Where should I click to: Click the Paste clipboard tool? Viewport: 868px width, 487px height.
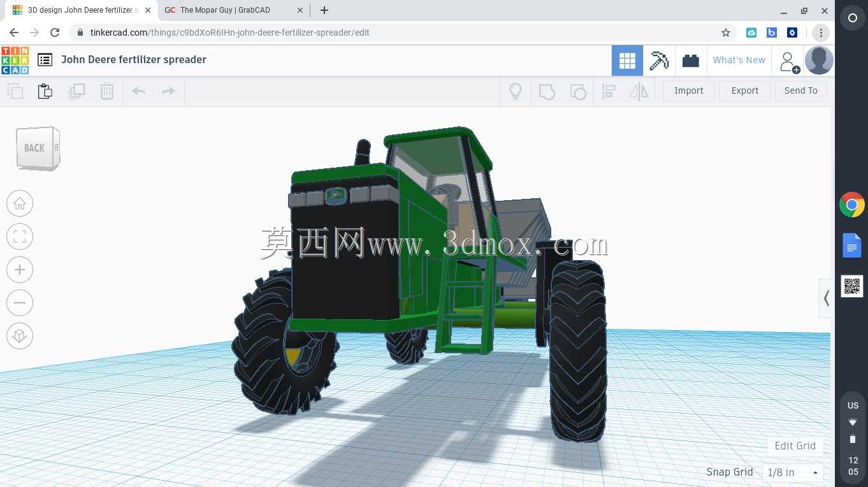(45, 91)
